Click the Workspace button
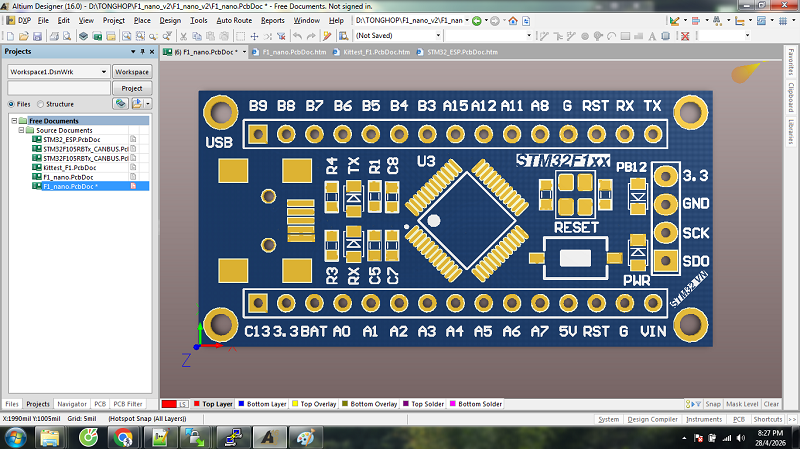The image size is (800, 449). click(x=132, y=72)
